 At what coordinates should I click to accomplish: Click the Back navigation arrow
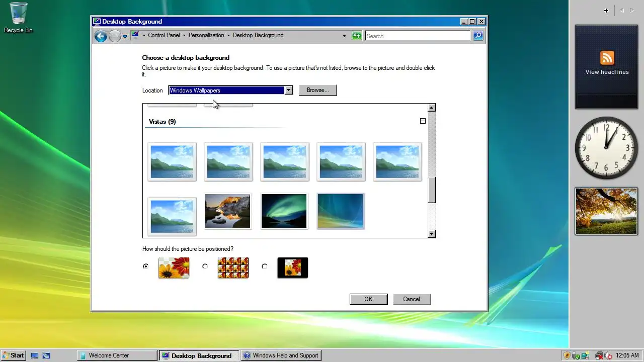[x=101, y=36]
